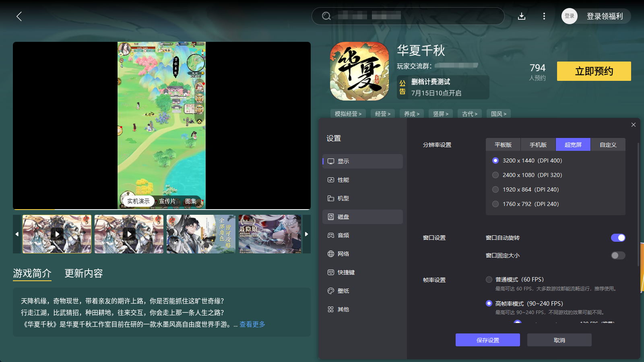644x362 pixels.
Task: Click the settings panel vertical scrollbar
Action: coord(639,204)
